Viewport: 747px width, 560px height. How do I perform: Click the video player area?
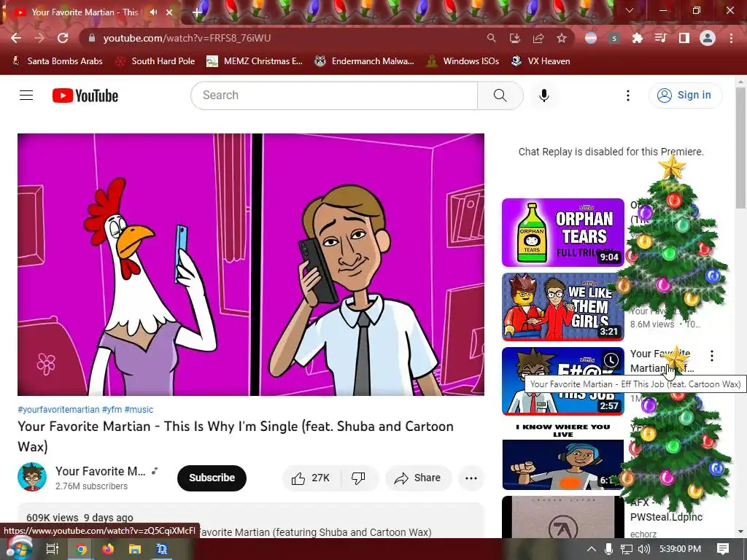(251, 264)
